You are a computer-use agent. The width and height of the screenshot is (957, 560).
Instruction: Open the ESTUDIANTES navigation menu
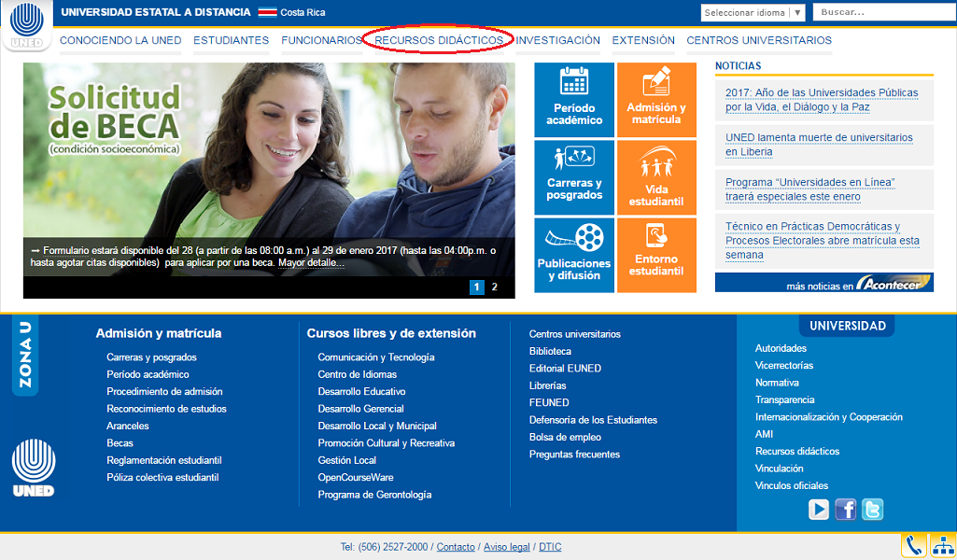[231, 40]
